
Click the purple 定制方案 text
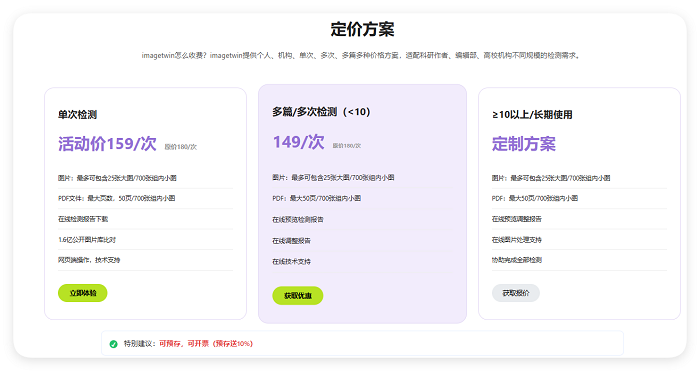[x=524, y=144]
